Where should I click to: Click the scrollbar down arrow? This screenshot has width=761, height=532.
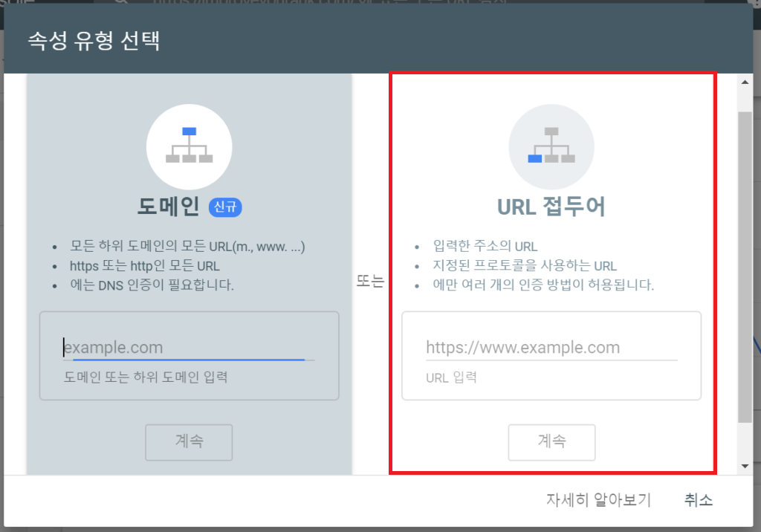tap(745, 466)
